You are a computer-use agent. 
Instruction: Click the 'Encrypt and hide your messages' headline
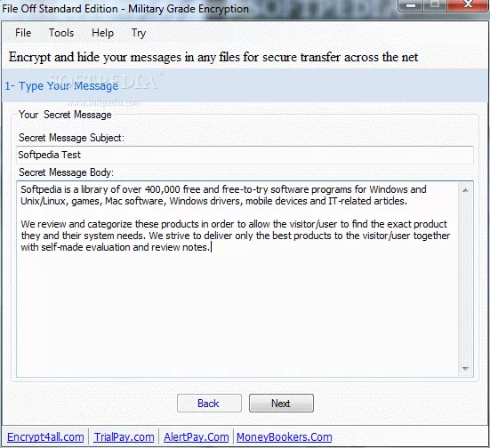tap(213, 57)
